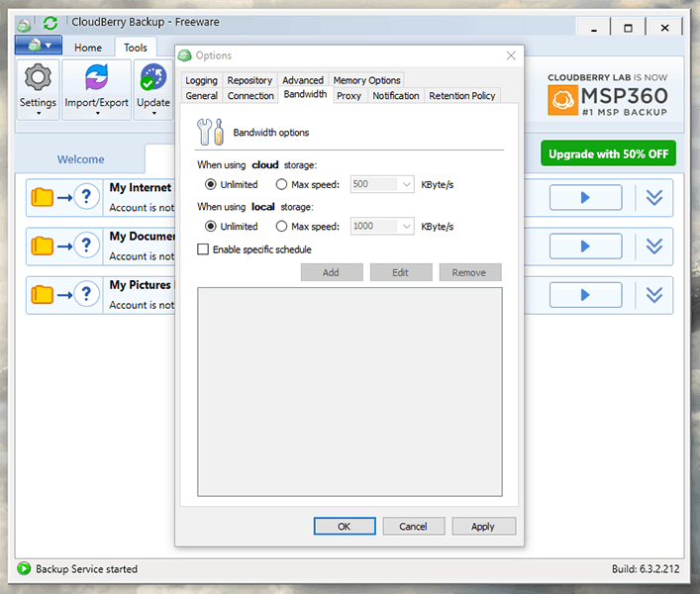Switch to the Memory Options tab
The width and height of the screenshot is (700, 594).
click(x=366, y=80)
